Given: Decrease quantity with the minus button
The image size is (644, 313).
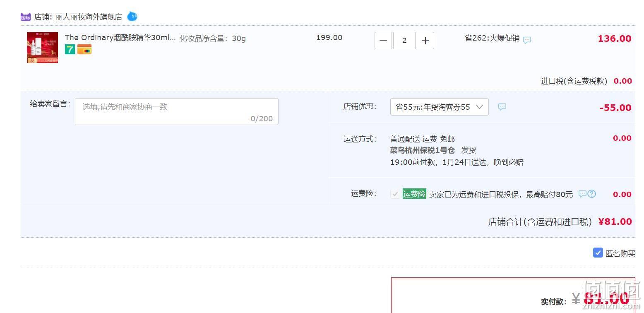Looking at the screenshot, I should (x=383, y=41).
